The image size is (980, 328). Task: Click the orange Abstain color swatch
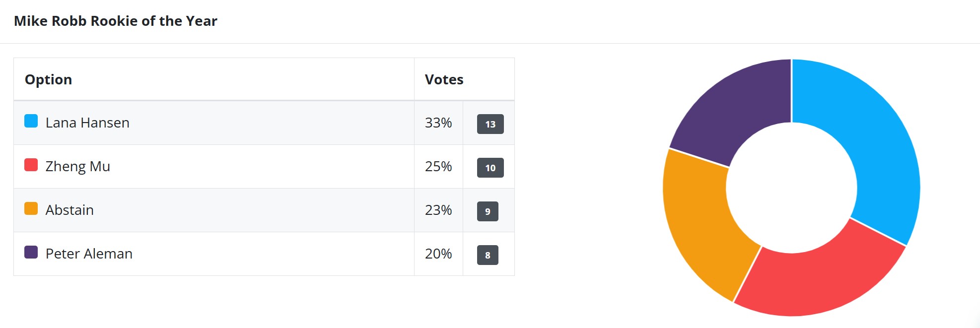(31, 208)
